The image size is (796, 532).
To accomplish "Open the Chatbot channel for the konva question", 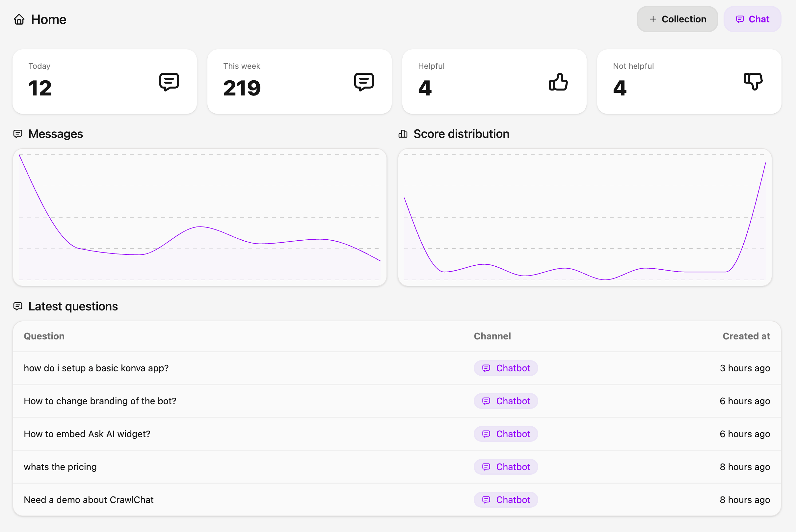I will point(506,368).
